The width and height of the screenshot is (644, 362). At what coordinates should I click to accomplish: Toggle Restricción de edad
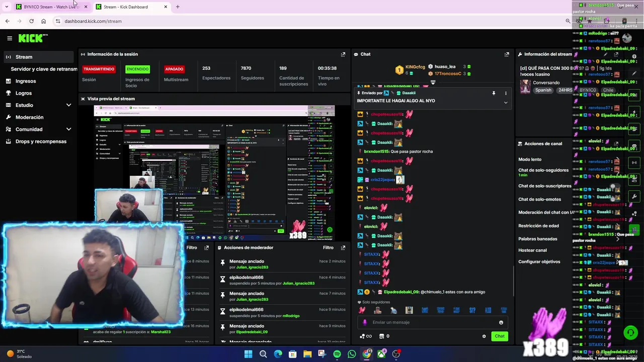538,226
